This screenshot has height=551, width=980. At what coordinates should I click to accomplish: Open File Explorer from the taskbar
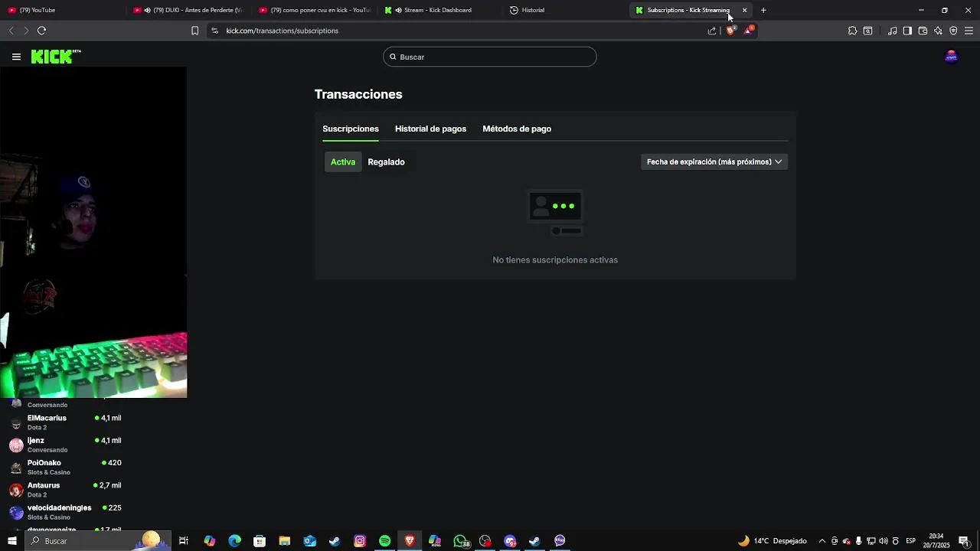pos(284,541)
